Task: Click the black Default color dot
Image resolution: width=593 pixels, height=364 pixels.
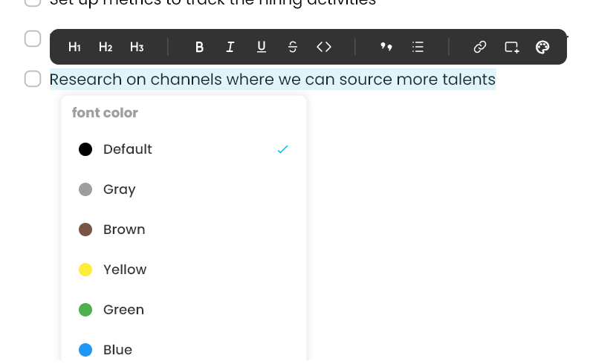Action: pyautogui.click(x=85, y=149)
